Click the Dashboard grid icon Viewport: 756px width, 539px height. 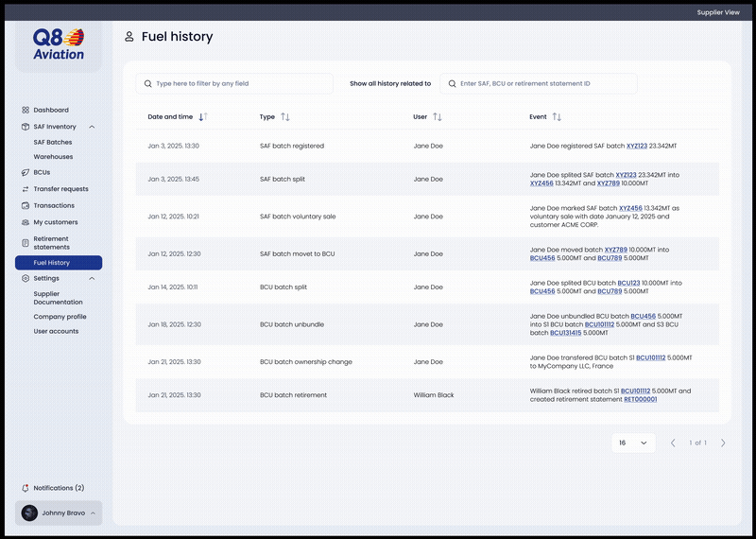click(26, 110)
